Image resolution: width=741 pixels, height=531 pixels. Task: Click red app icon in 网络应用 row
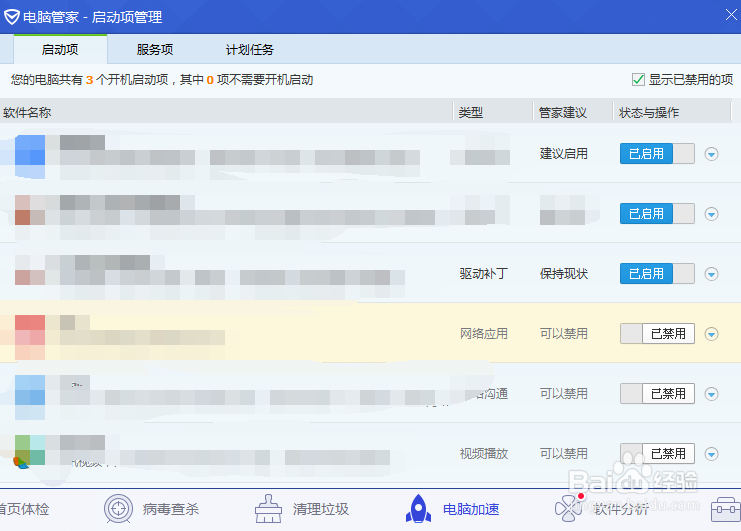(x=30, y=337)
